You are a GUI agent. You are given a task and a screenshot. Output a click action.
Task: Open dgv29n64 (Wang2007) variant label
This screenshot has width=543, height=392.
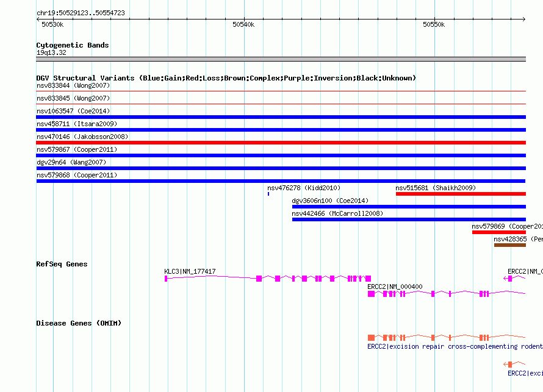pos(71,162)
